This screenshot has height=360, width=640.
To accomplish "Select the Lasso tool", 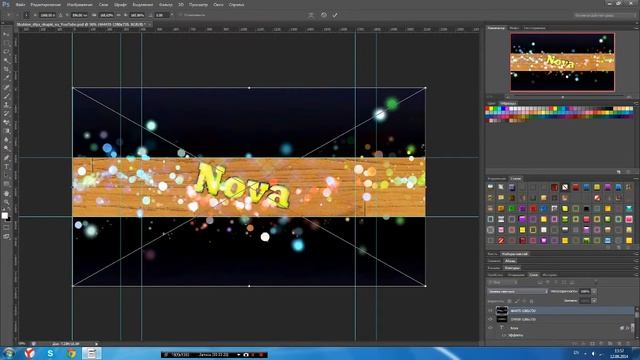I will [7, 52].
